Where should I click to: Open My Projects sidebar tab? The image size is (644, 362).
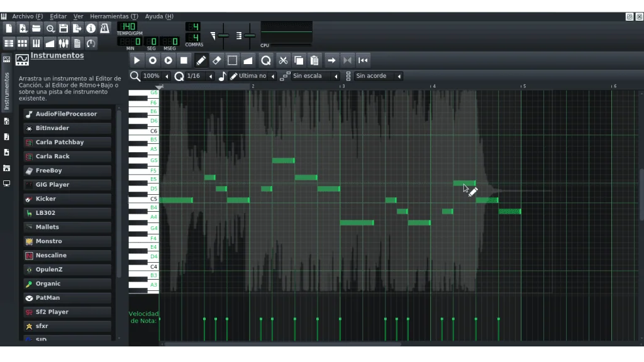pyautogui.click(x=6, y=121)
